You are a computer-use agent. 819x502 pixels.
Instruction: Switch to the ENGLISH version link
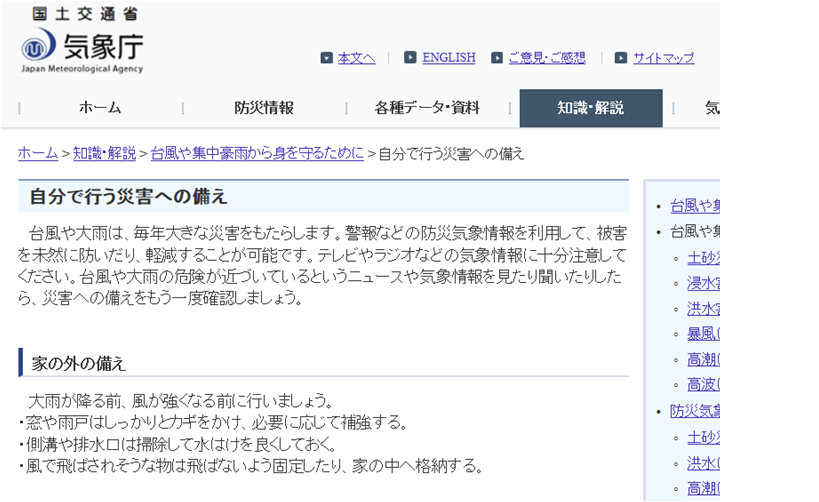point(448,58)
